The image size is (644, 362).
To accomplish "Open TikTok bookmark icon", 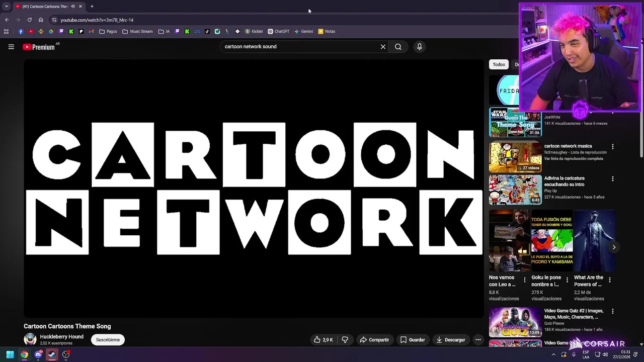I will coord(207,31).
